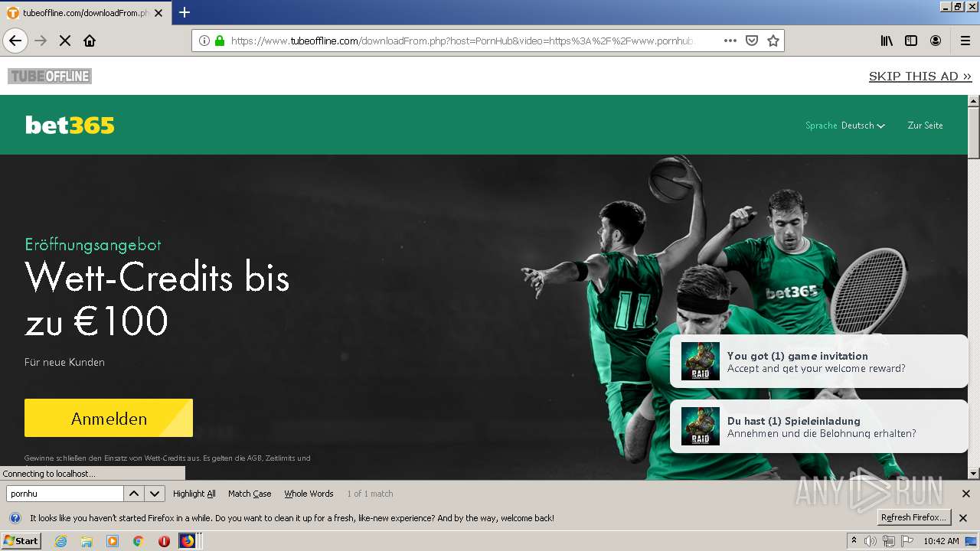Screen dimensions: 980x551
Task: Open page actions three-dot menu
Action: [730, 41]
